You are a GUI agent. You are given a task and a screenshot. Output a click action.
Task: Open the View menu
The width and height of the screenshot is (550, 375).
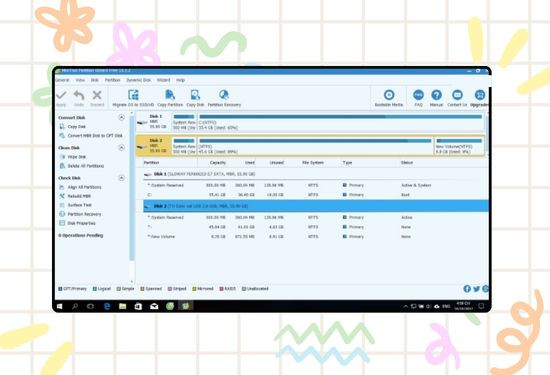coord(80,80)
